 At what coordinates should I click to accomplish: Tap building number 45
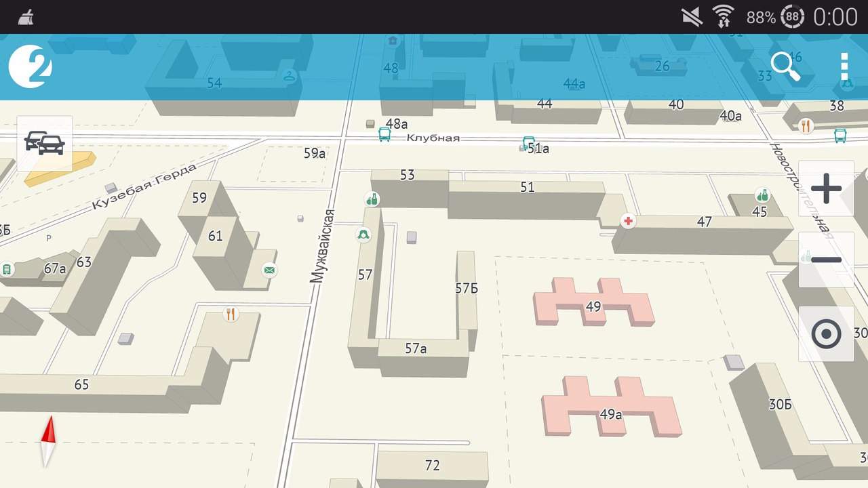[x=759, y=212]
